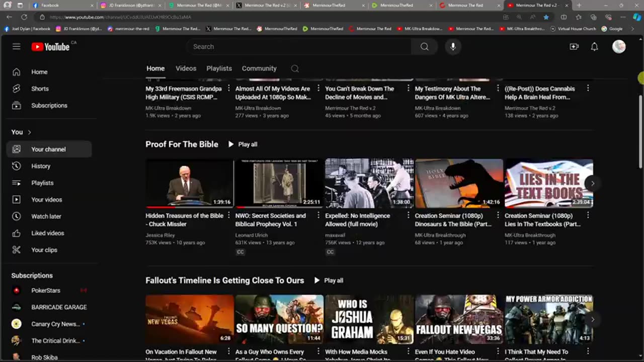644x362 pixels.
Task: Click the page vertical scrollbar thumb
Action: click(640, 131)
